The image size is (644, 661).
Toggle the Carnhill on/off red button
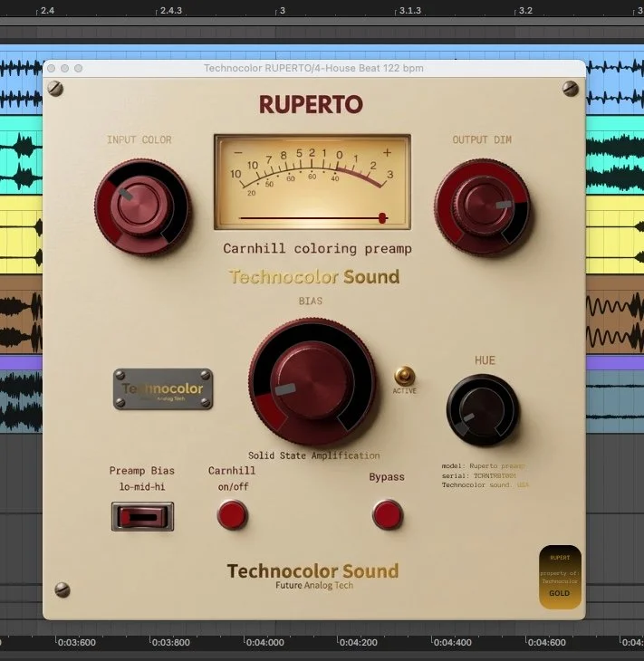click(x=232, y=514)
